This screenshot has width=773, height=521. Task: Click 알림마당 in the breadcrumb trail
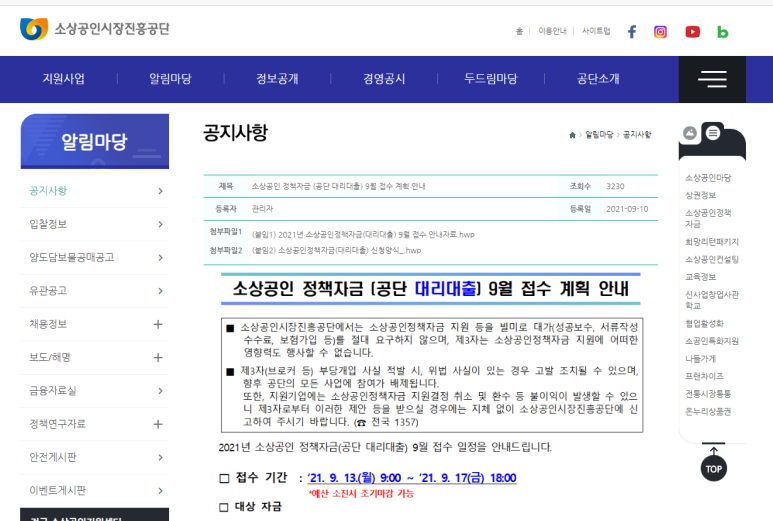(599, 135)
